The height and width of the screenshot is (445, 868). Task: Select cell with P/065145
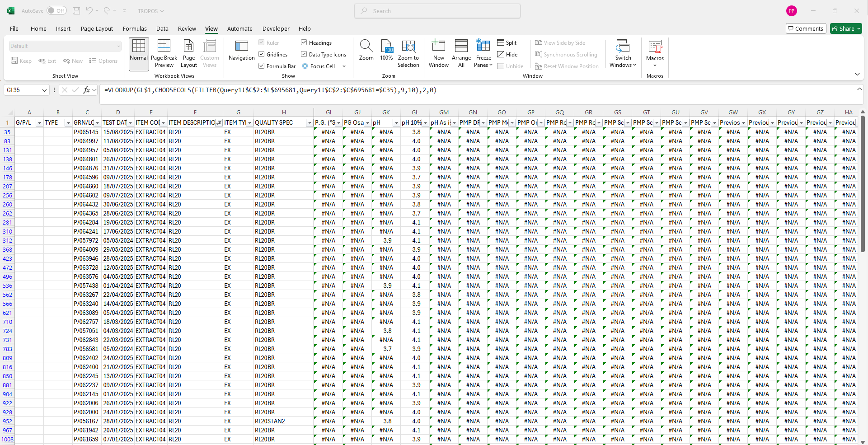[86, 132]
